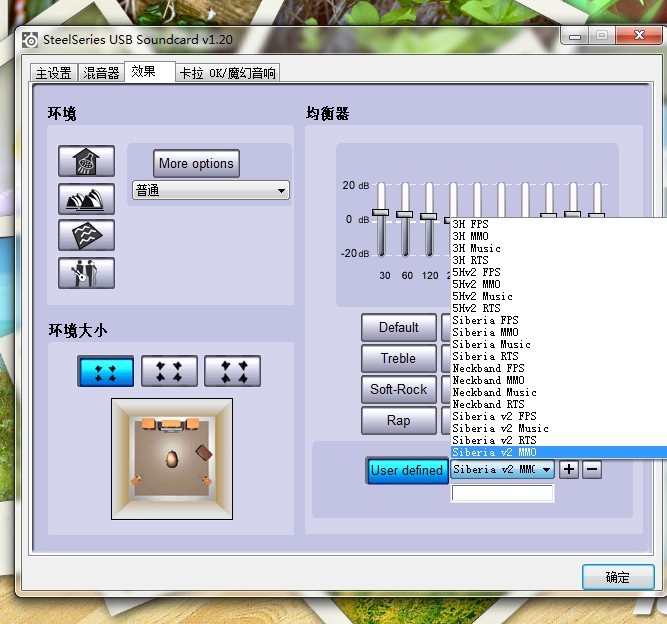The image size is (667, 624).
Task: Select Siberia Music from the list
Action: coord(559,344)
